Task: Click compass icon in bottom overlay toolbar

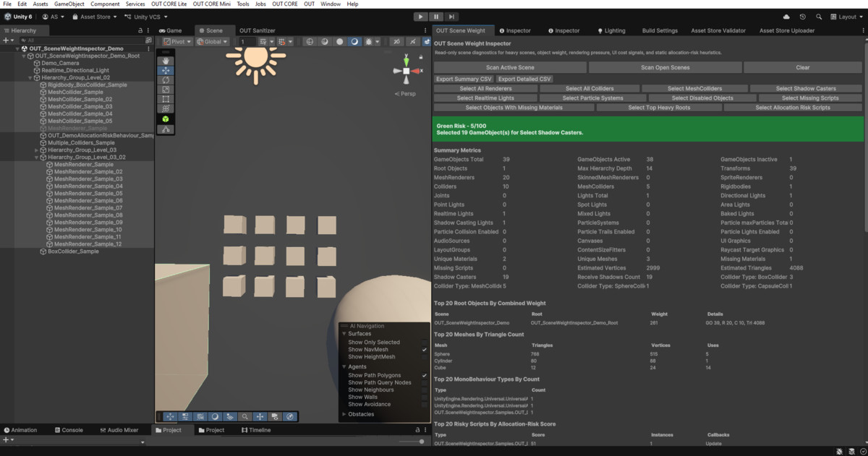Action: click(x=290, y=417)
